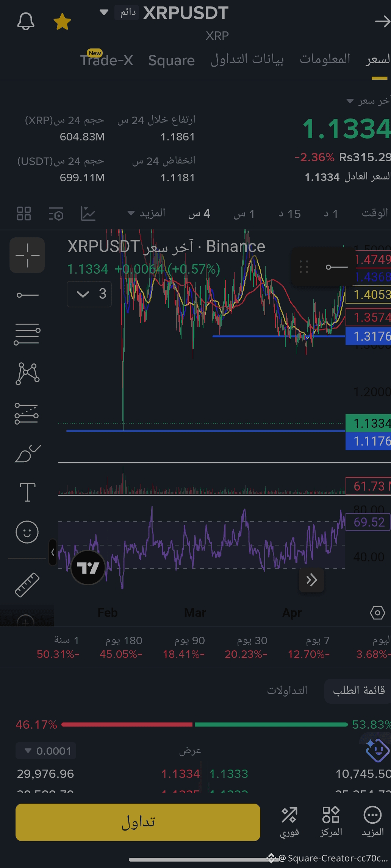Open chart settings hexagon icon
Screen dimensions: 391x868
click(377, 612)
